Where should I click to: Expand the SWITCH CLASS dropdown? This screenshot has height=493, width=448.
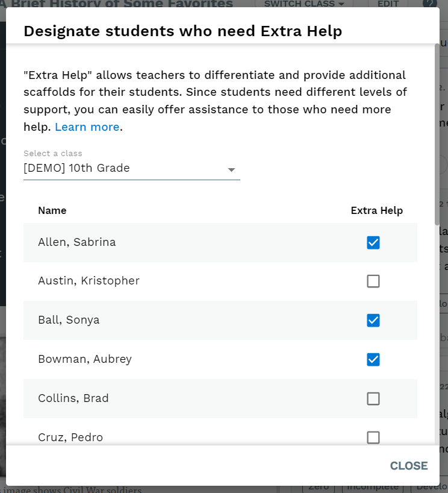tap(304, 4)
